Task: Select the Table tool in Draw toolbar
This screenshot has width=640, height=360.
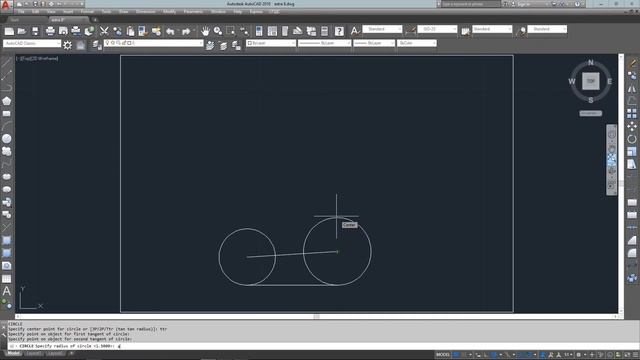Action: [x=7, y=278]
